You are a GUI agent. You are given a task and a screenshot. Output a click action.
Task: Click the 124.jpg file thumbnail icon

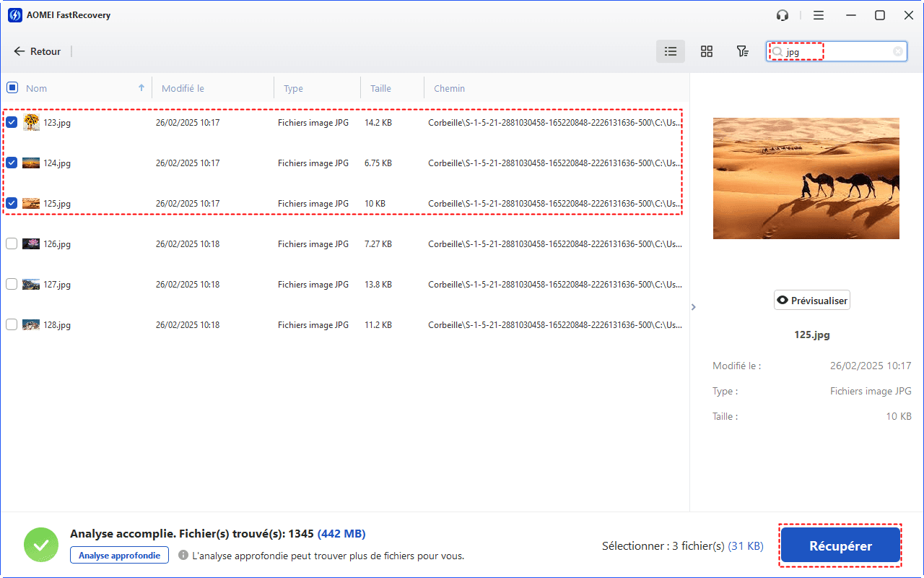coord(31,163)
